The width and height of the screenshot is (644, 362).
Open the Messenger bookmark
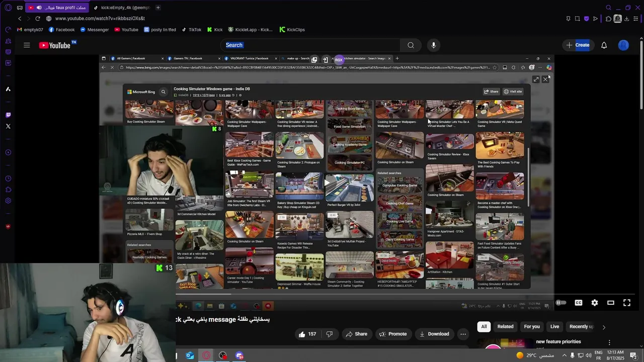point(95,30)
